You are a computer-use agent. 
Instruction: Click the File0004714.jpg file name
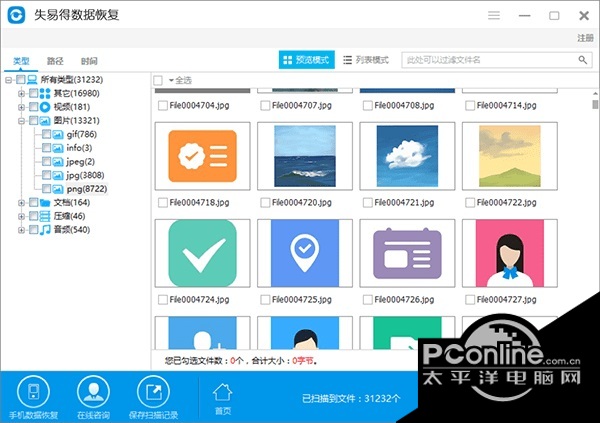(x=507, y=105)
